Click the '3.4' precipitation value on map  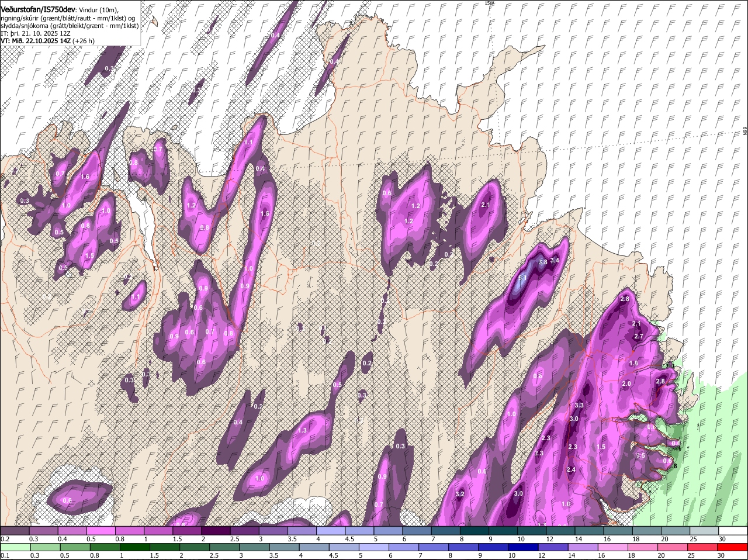[555, 260]
